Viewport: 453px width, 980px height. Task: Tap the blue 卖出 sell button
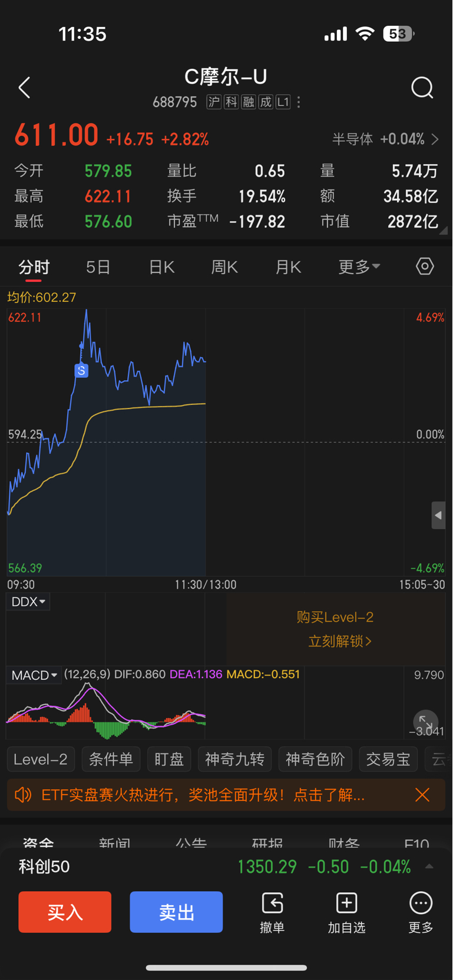pos(176,912)
